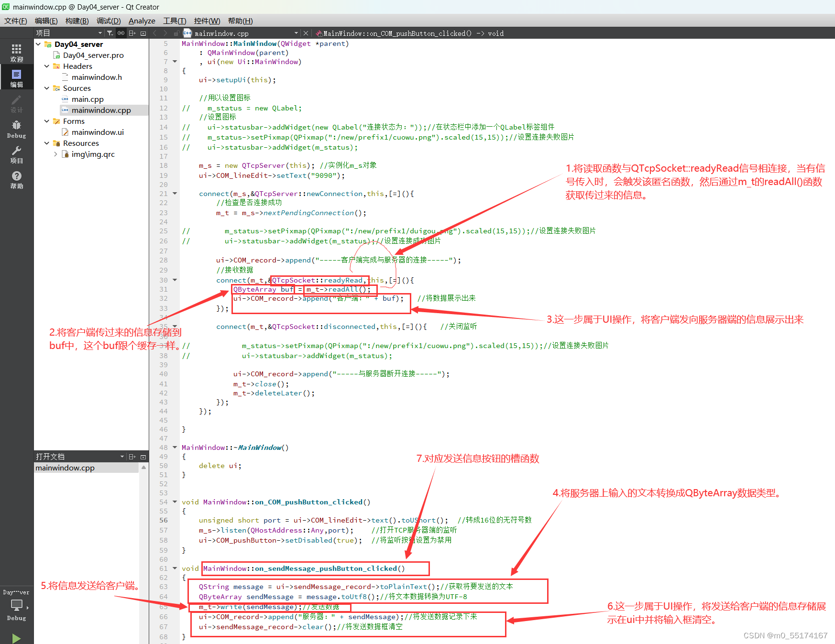
Task: Collapse the Sources folder
Action: (x=47, y=88)
